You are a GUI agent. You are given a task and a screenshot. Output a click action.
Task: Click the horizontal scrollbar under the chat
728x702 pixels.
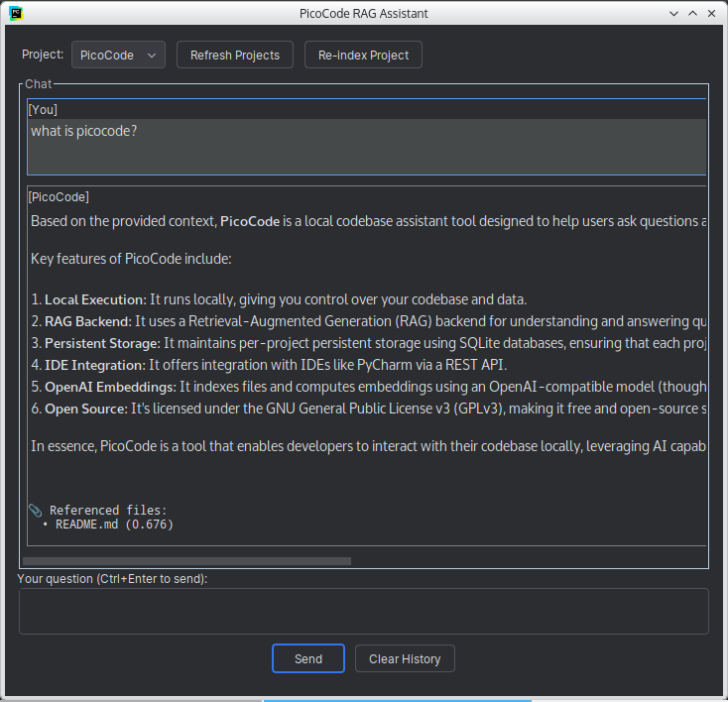click(x=188, y=561)
